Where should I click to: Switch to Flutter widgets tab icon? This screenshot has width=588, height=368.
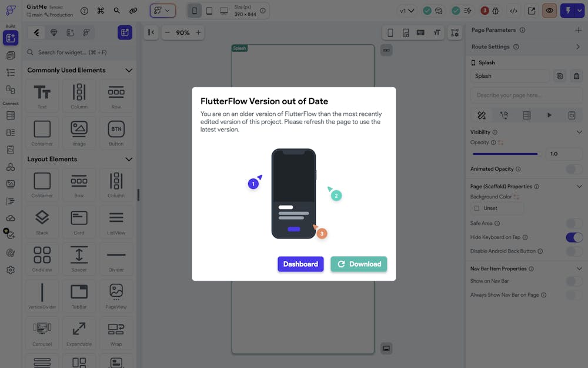click(36, 32)
